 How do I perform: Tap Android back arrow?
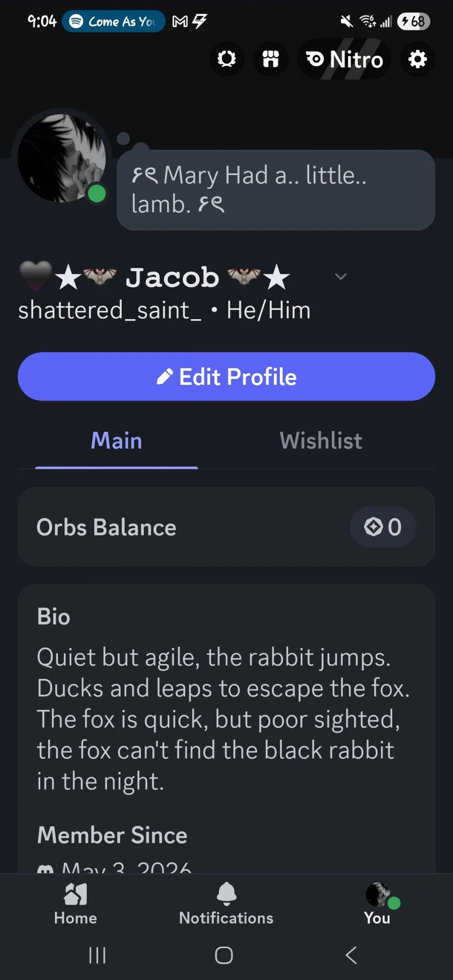pyautogui.click(x=351, y=955)
